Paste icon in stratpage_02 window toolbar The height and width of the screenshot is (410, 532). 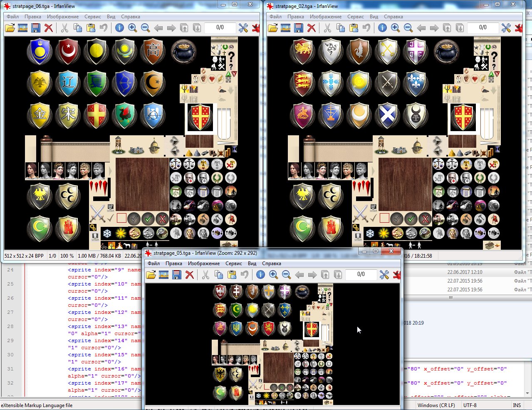point(354,28)
